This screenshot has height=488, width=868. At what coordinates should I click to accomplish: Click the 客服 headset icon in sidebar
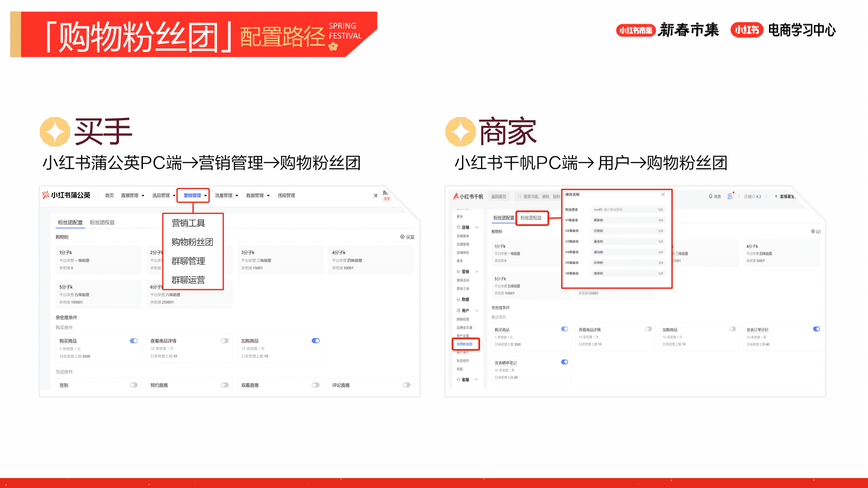click(458, 380)
